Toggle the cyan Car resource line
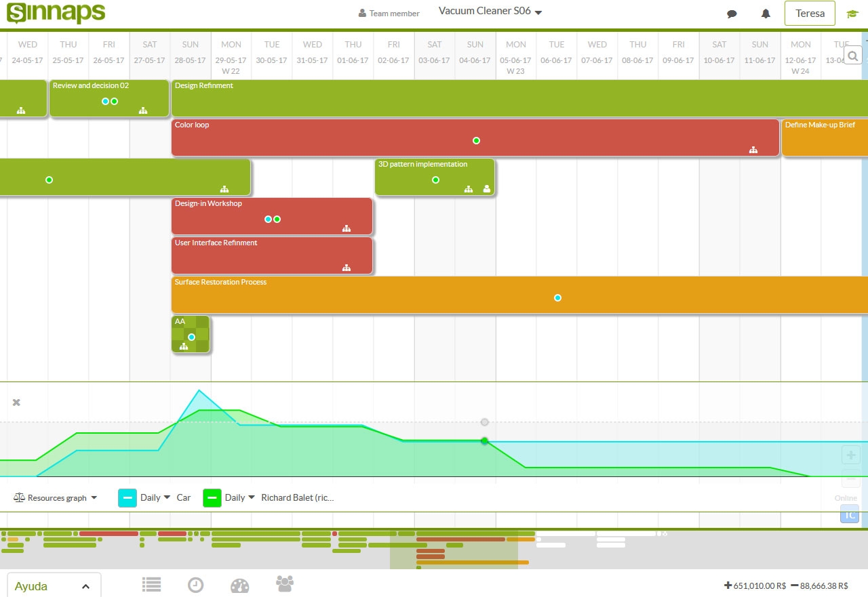The width and height of the screenshot is (868, 597). pos(127,497)
